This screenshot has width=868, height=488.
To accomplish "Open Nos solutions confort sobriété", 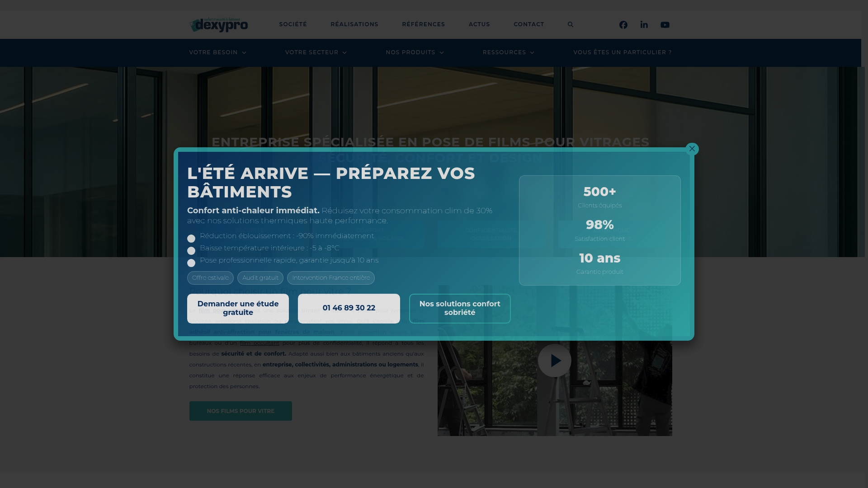I will (459, 308).
